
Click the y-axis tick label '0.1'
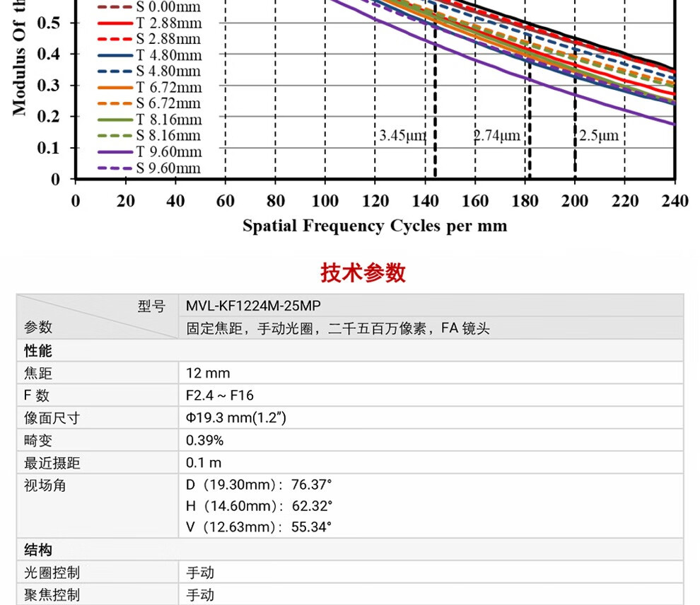coord(48,147)
